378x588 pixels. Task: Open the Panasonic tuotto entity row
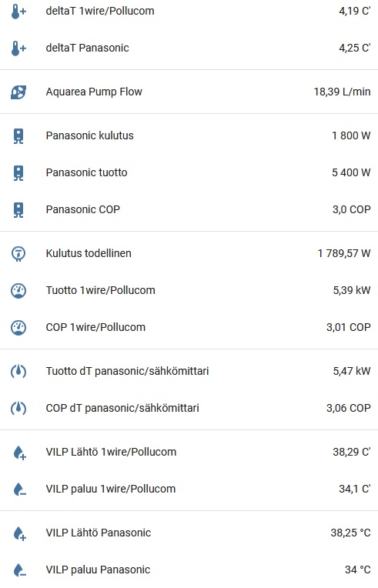point(189,172)
